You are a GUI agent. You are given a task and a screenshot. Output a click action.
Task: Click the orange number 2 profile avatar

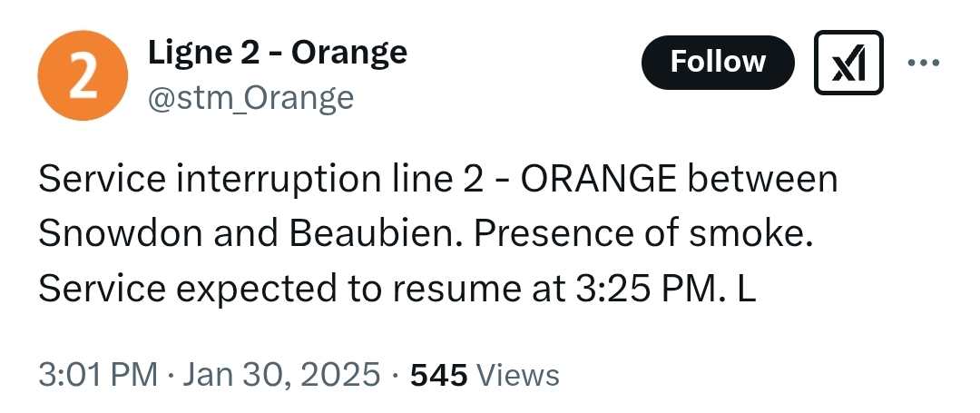coord(80,75)
